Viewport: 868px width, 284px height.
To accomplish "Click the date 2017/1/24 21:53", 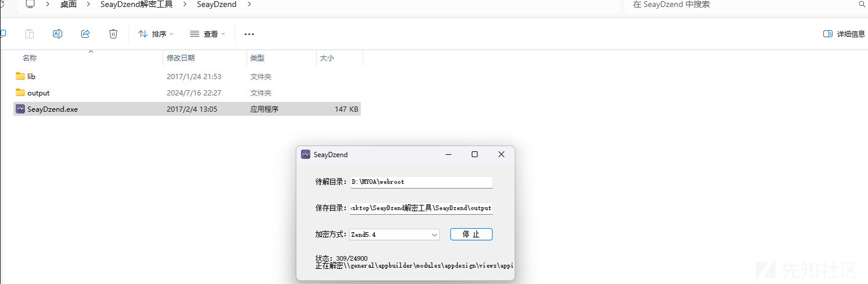I will click(x=194, y=76).
